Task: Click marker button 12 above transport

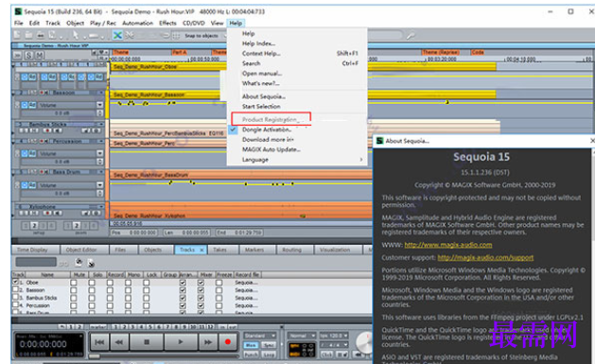Action: coord(211,326)
